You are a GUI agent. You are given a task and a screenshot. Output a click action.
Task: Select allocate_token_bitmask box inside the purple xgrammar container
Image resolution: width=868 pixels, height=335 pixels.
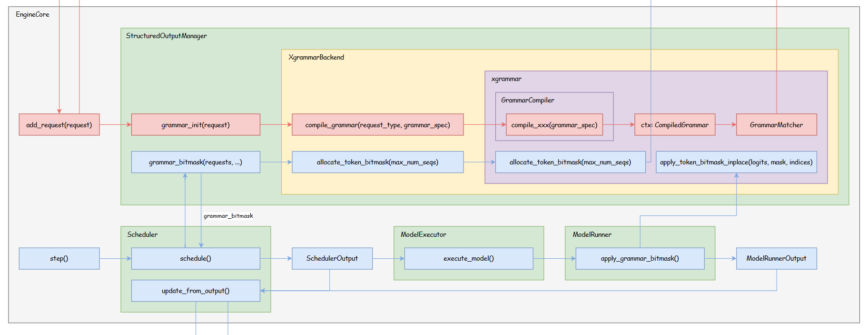570,162
